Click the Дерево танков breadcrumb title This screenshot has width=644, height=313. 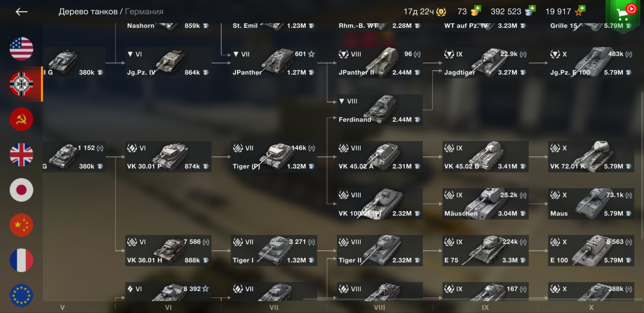coord(88,12)
